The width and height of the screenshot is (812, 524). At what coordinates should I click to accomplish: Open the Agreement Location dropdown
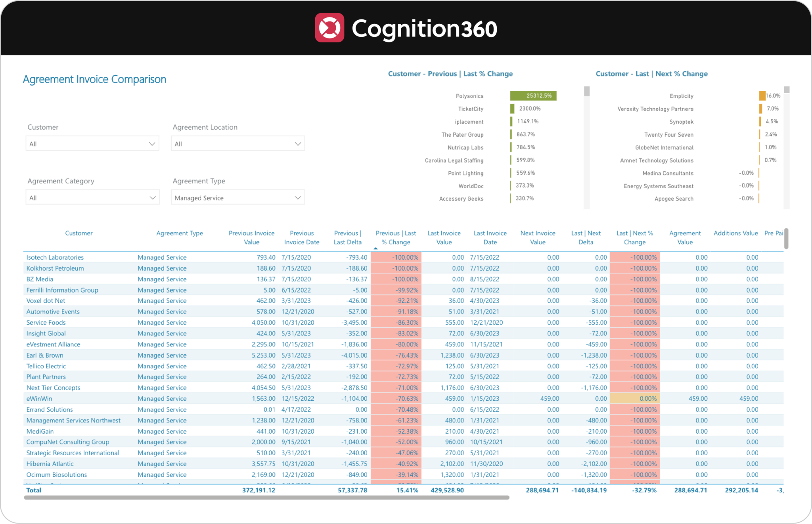click(x=237, y=143)
